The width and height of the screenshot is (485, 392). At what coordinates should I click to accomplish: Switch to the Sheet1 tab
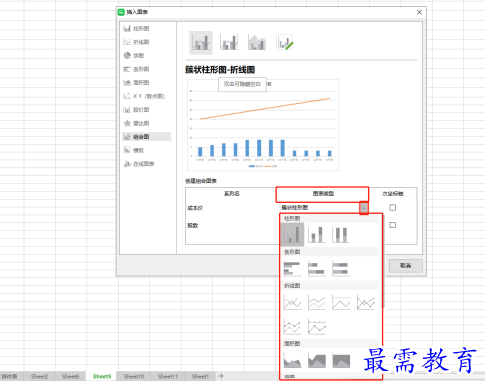(x=200, y=376)
